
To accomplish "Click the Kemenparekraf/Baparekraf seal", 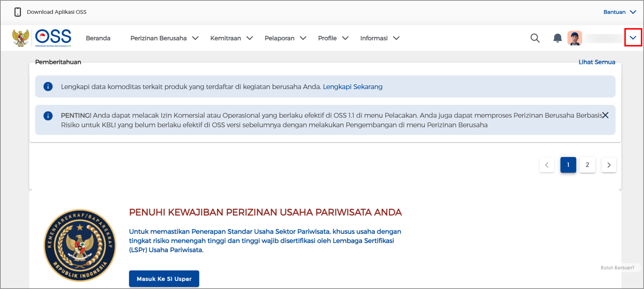I will [80, 245].
